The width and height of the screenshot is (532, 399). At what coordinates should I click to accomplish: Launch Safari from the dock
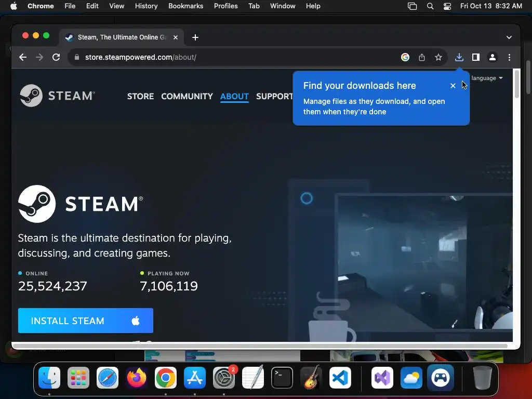(108, 378)
